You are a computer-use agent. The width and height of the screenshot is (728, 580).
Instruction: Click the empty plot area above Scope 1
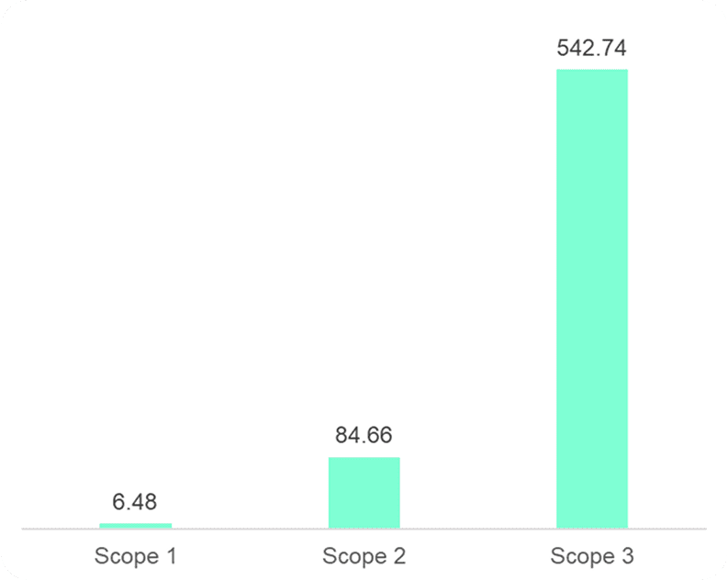click(135, 275)
